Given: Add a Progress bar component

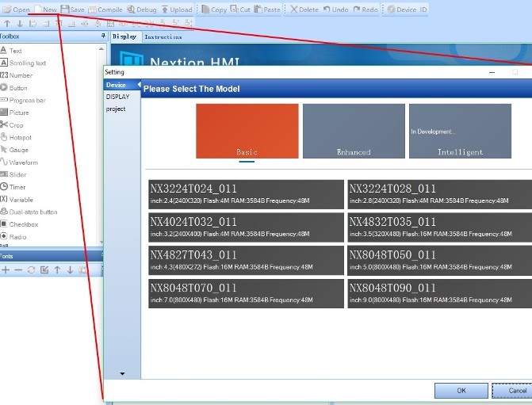Looking at the screenshot, I should 23,100.
